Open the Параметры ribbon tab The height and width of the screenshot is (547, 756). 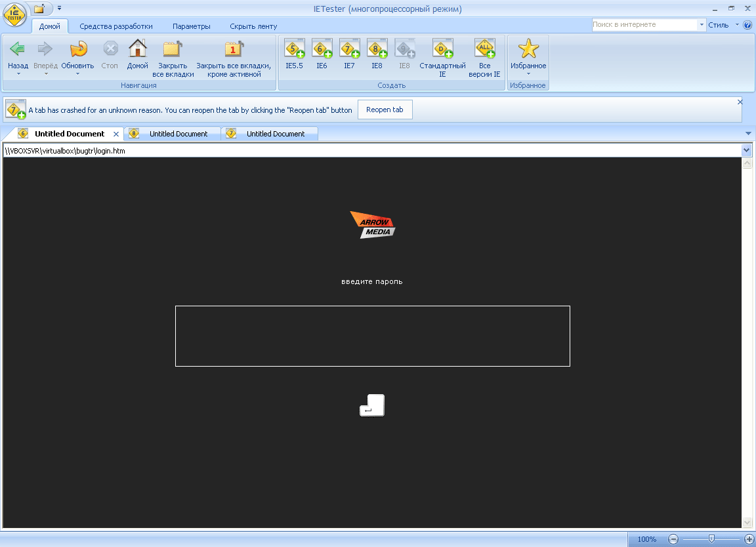pos(192,26)
